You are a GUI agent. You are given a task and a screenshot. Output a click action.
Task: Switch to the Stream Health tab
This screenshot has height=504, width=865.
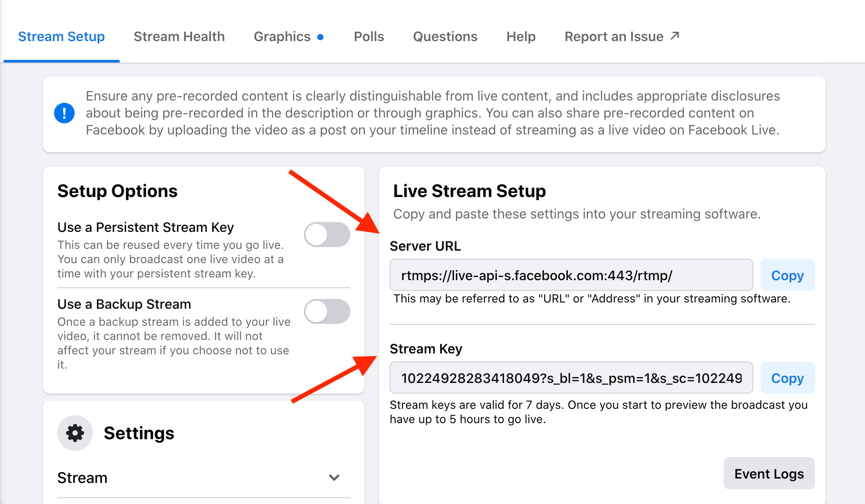pyautogui.click(x=179, y=37)
